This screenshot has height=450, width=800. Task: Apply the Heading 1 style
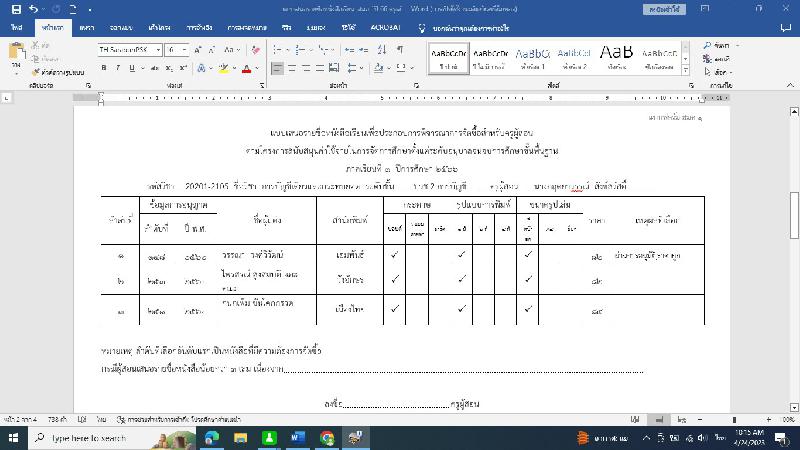click(x=532, y=59)
